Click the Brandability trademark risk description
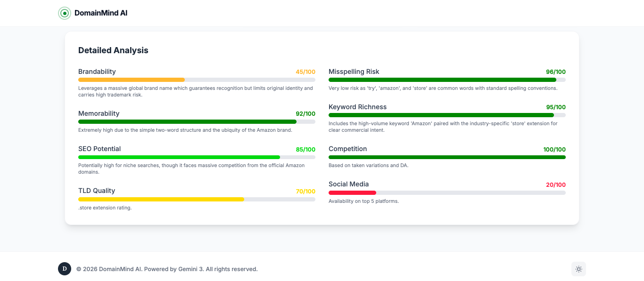The image size is (644, 281). pos(196,91)
